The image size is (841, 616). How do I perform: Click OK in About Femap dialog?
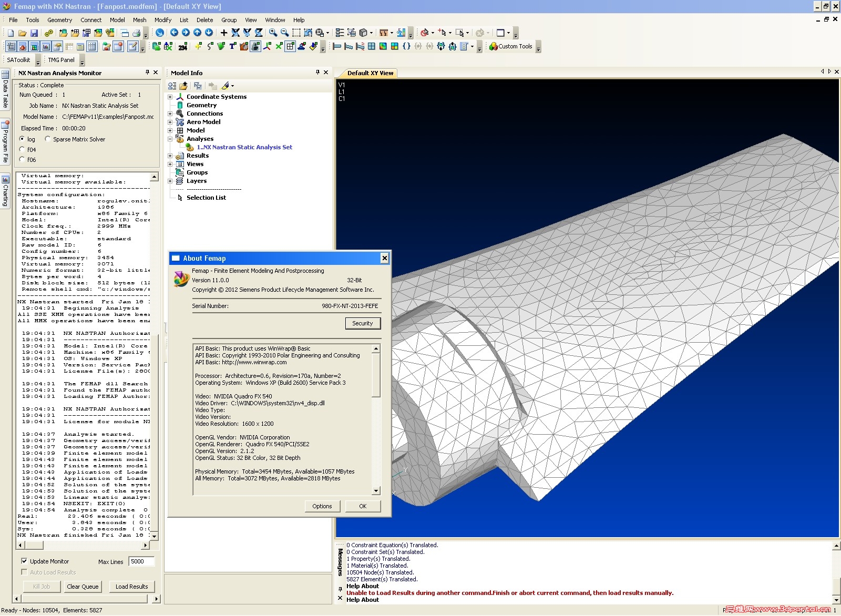(363, 506)
